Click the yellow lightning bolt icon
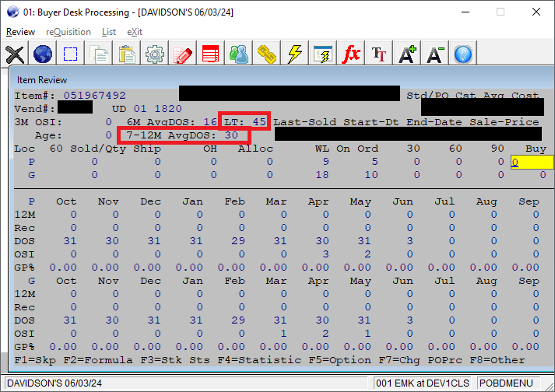The height and width of the screenshot is (392, 555). point(295,54)
